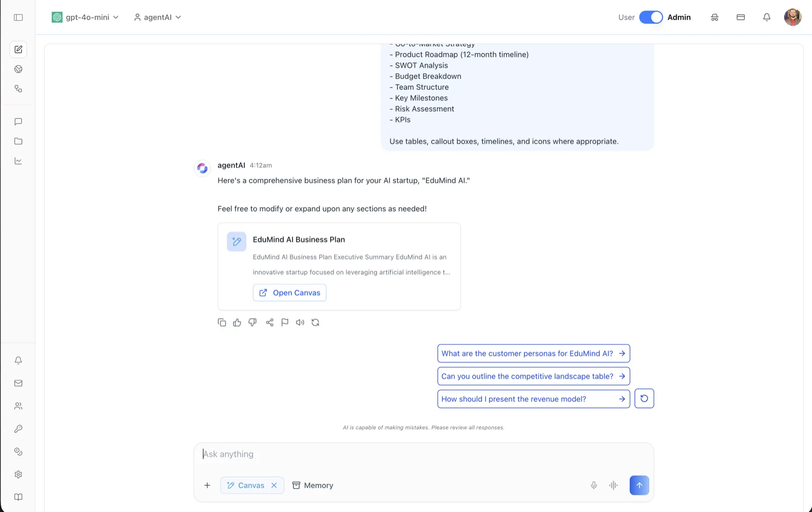Image resolution: width=812 pixels, height=512 pixels.
Task: Open the user profile avatar
Action: 793,17
